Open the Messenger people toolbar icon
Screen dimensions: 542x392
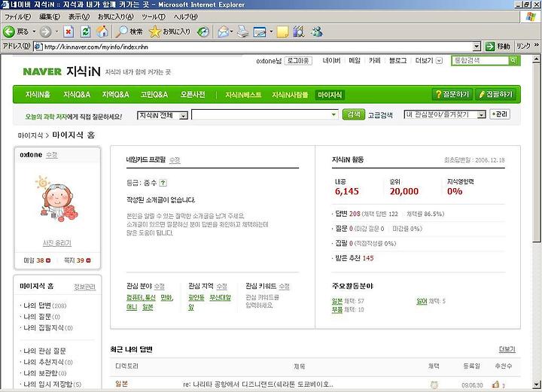pyautogui.click(x=317, y=32)
